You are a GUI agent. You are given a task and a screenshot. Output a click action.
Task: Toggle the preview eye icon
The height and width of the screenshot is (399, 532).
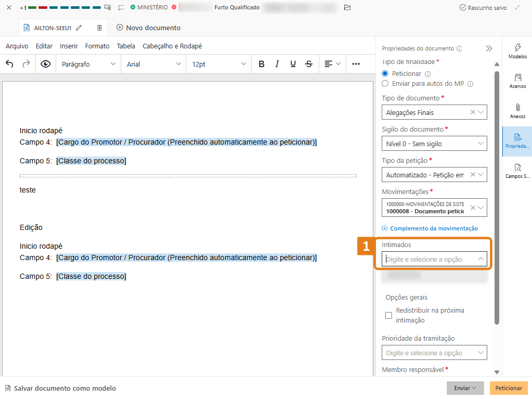coord(46,64)
